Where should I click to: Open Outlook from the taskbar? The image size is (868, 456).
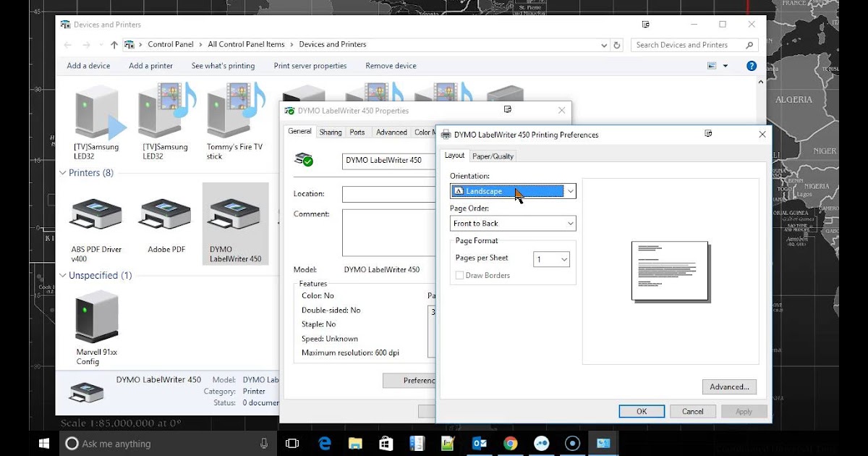coord(480,444)
